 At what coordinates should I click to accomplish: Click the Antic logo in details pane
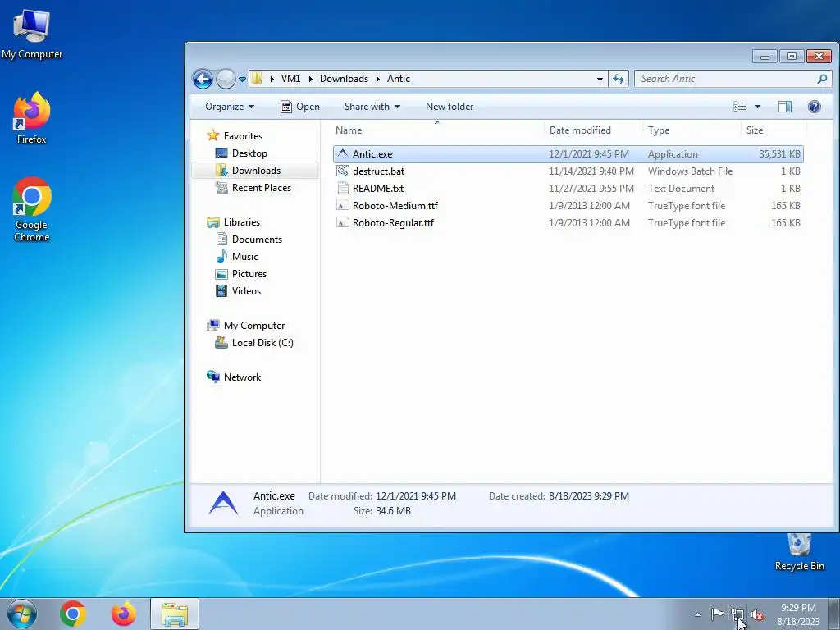coord(223,503)
